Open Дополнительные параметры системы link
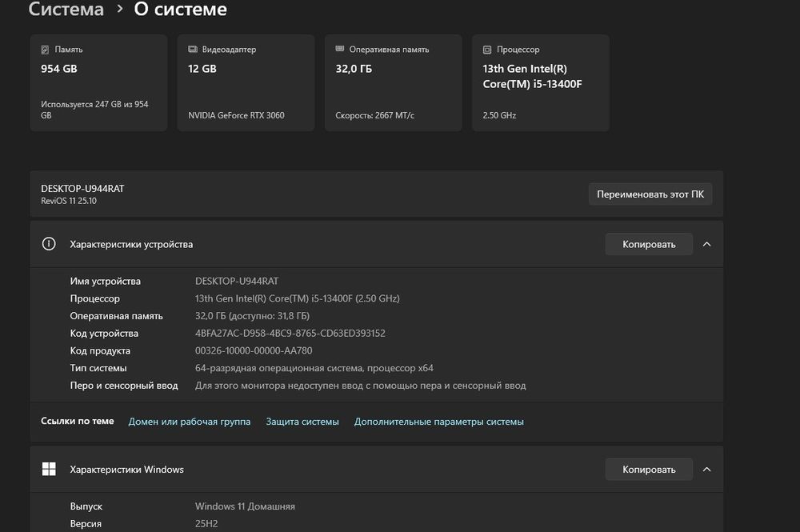 [438, 422]
